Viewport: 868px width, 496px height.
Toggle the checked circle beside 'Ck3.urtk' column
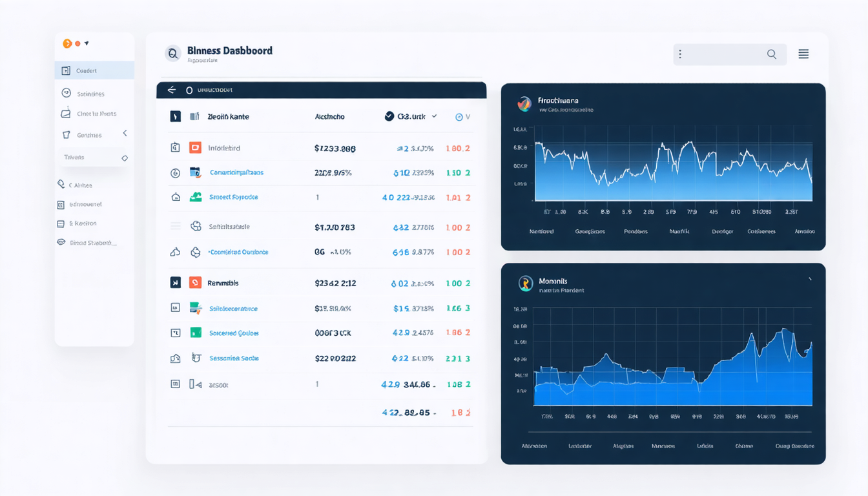coord(389,116)
